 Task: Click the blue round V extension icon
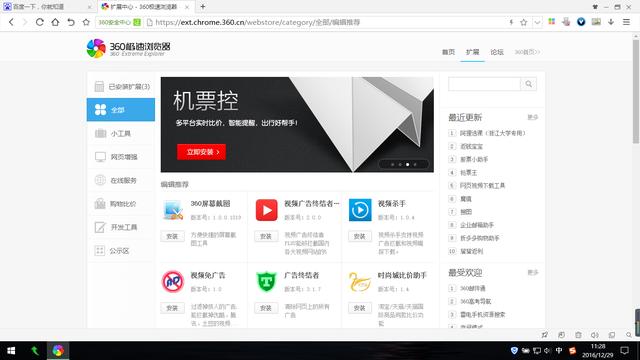tap(581, 22)
